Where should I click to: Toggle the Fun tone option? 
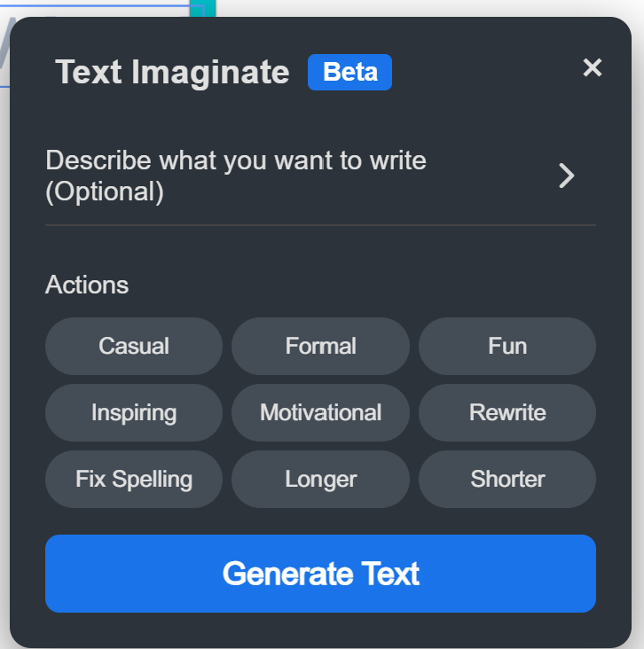507,346
